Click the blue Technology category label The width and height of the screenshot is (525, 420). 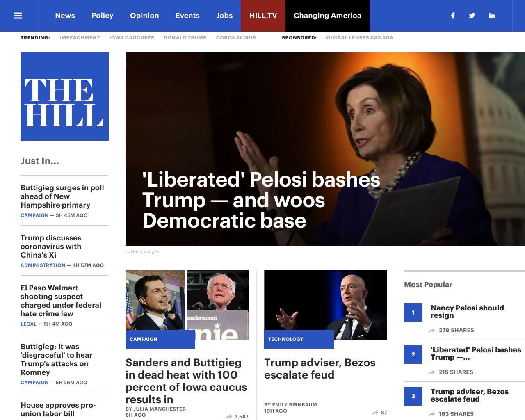[x=299, y=339]
